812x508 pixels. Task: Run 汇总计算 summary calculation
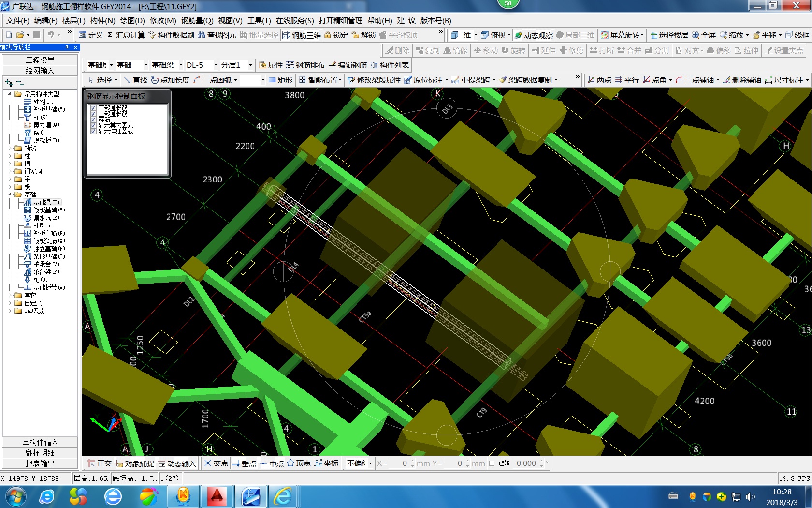[x=126, y=35]
